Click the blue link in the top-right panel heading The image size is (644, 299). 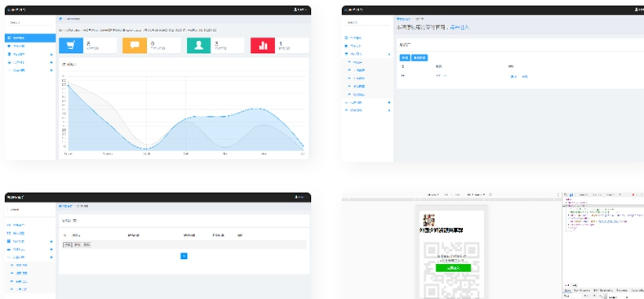pyautogui.click(x=459, y=28)
